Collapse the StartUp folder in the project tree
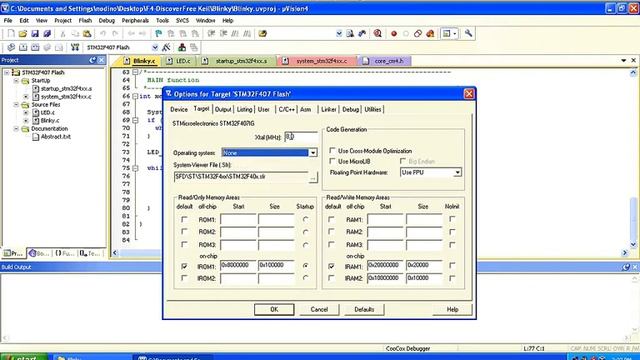 [x=16, y=80]
